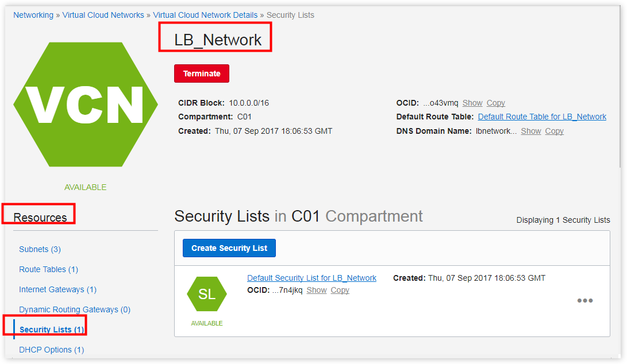Copy the VCN OCID to clipboard
Viewport: 627px width, 364px height.
coord(495,103)
